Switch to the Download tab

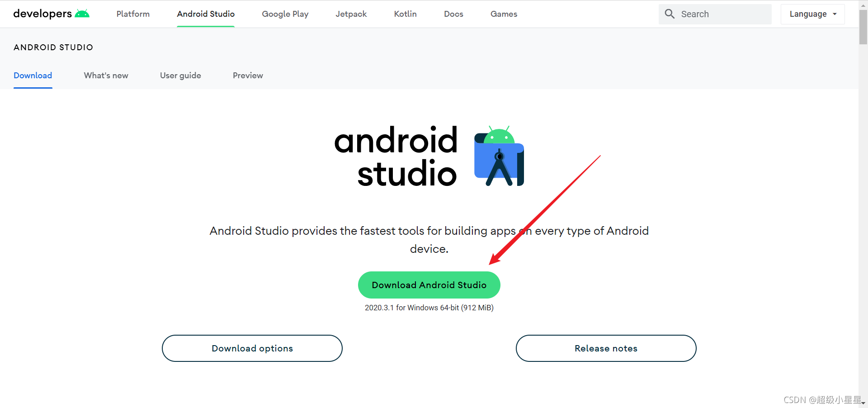point(33,76)
